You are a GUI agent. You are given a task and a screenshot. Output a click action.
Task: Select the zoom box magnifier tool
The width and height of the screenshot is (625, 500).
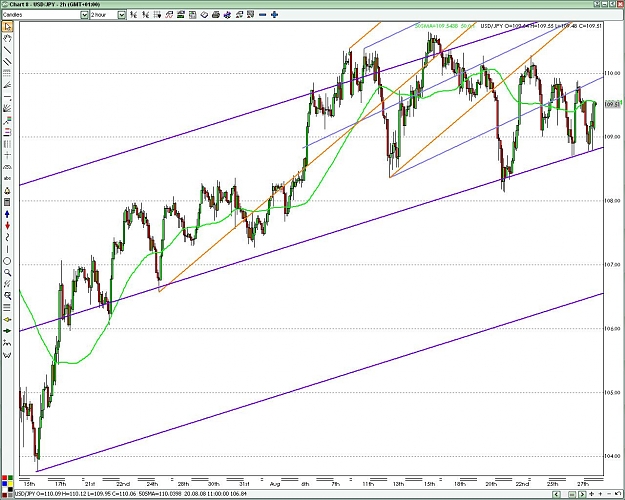[7, 296]
